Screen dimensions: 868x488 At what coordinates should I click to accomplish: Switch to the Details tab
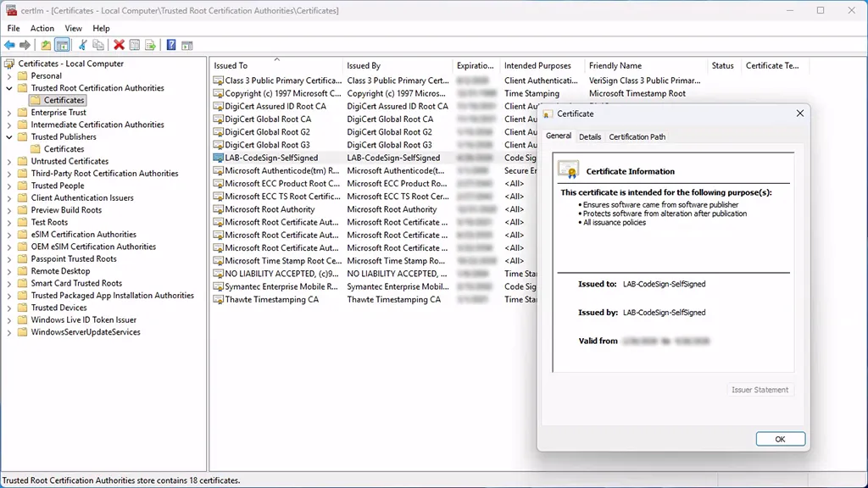click(590, 136)
